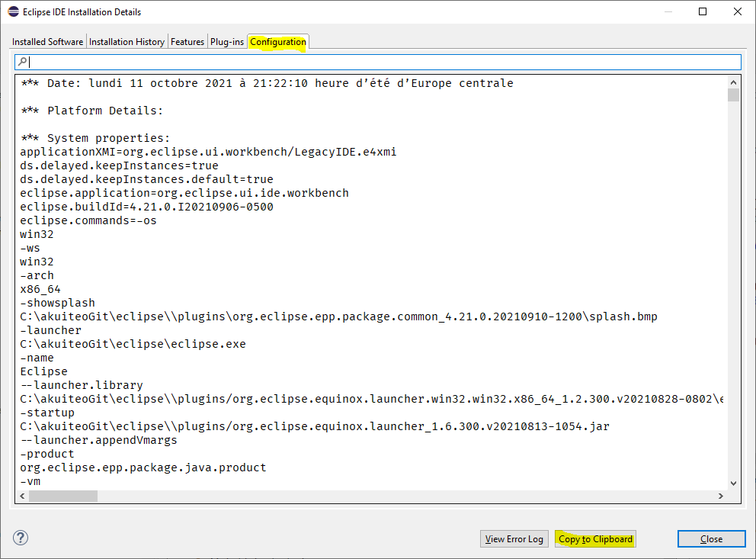Copy configuration details to clipboard
The image size is (756, 559).
click(595, 538)
